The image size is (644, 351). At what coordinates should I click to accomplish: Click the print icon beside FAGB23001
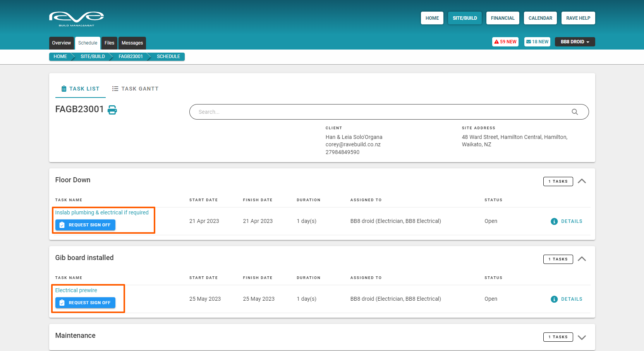point(112,110)
